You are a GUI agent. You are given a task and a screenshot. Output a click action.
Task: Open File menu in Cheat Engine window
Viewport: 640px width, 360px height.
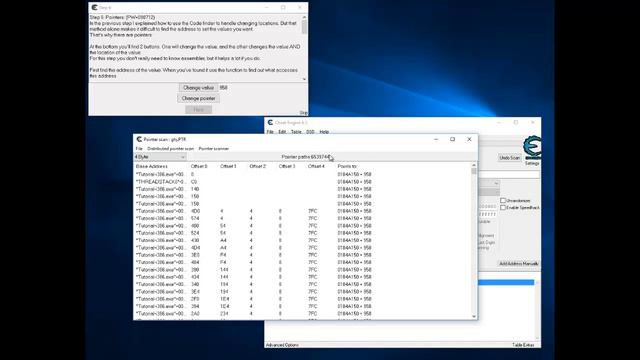click(x=270, y=132)
